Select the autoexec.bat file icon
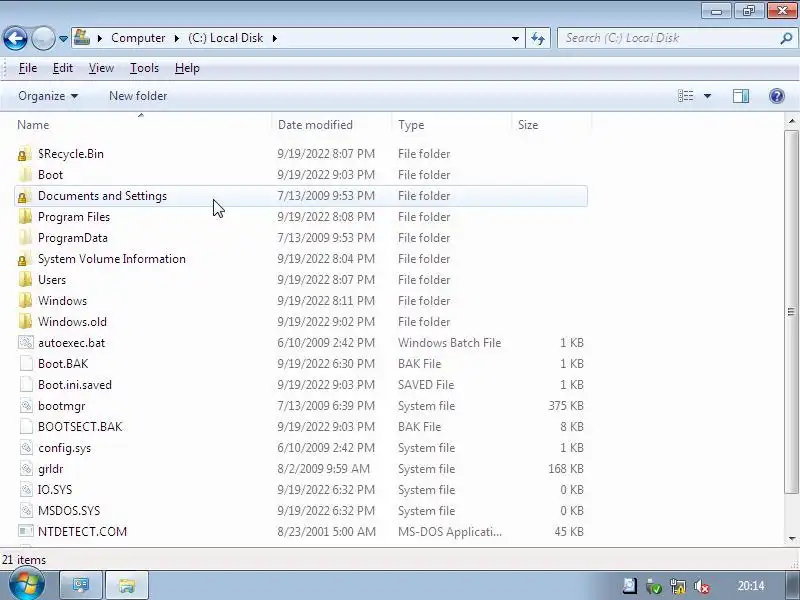This screenshot has width=800, height=600. (x=26, y=343)
